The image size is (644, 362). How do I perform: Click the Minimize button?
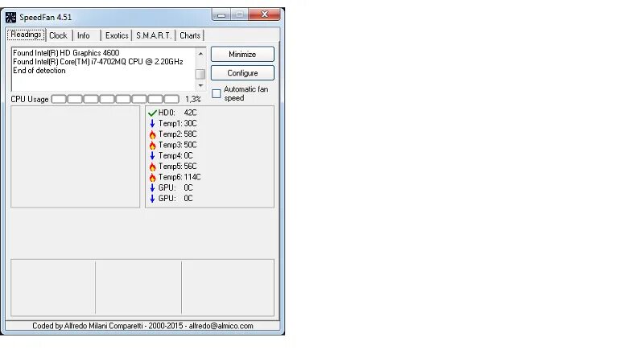click(242, 54)
